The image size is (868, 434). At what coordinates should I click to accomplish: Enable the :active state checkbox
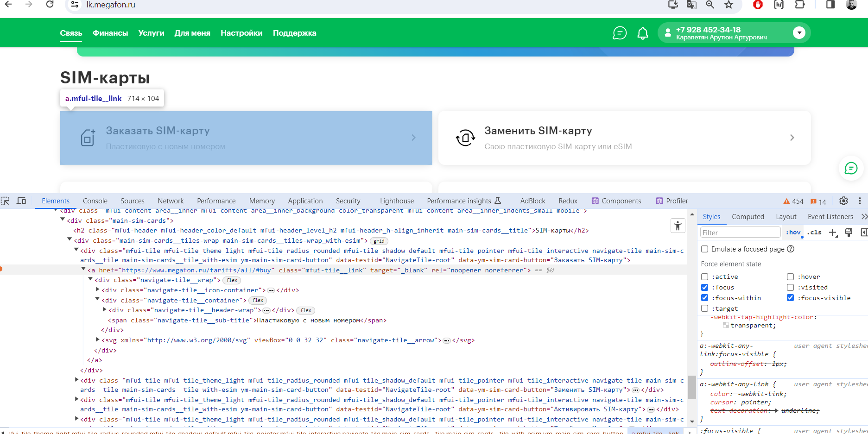(x=705, y=277)
